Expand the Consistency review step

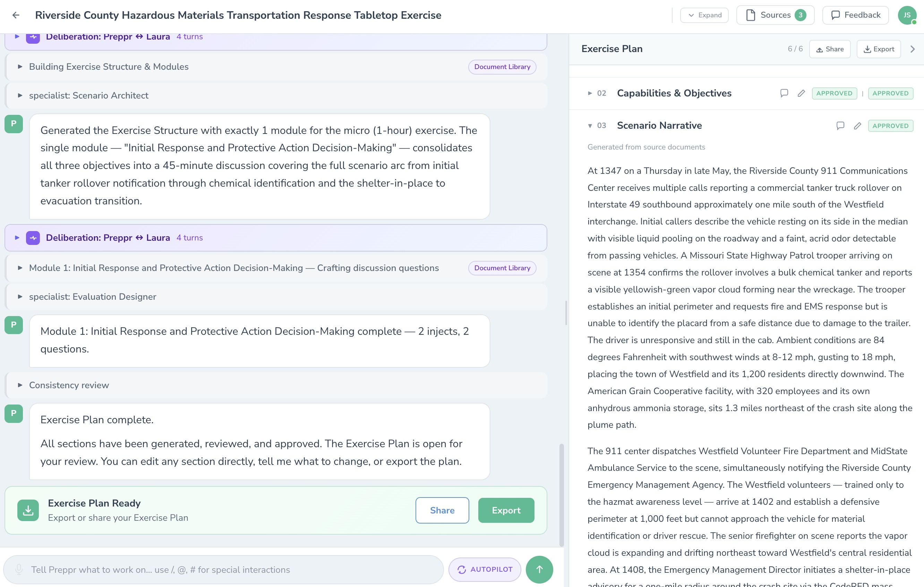[x=20, y=385]
